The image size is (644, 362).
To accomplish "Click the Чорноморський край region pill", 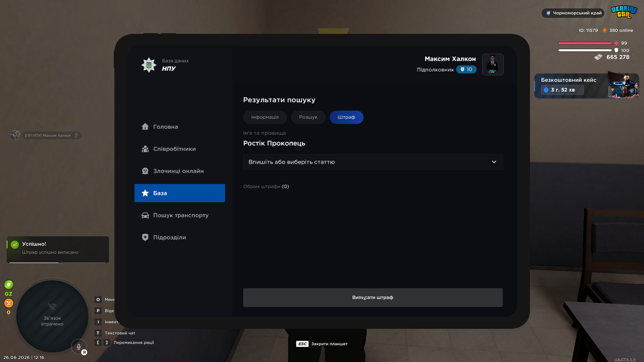I will tap(573, 13).
